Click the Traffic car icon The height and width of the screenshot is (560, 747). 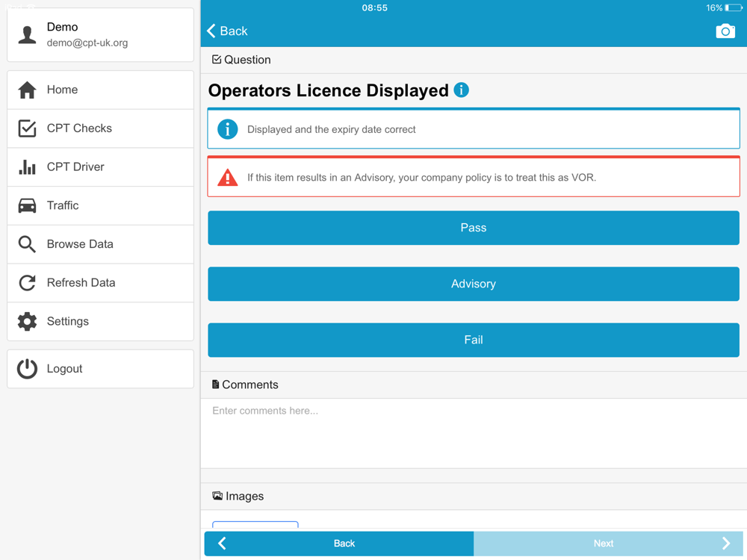click(x=28, y=205)
